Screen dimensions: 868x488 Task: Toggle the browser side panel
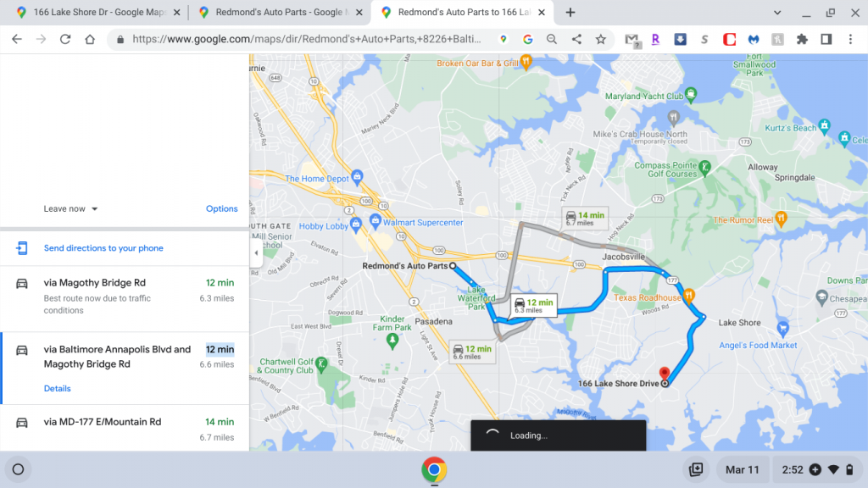click(826, 39)
